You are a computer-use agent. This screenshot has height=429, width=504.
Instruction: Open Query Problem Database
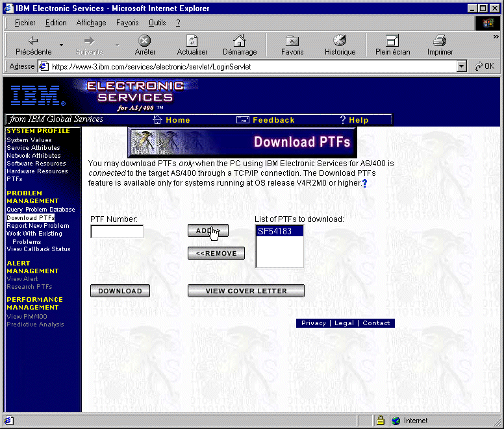pyautogui.click(x=40, y=210)
